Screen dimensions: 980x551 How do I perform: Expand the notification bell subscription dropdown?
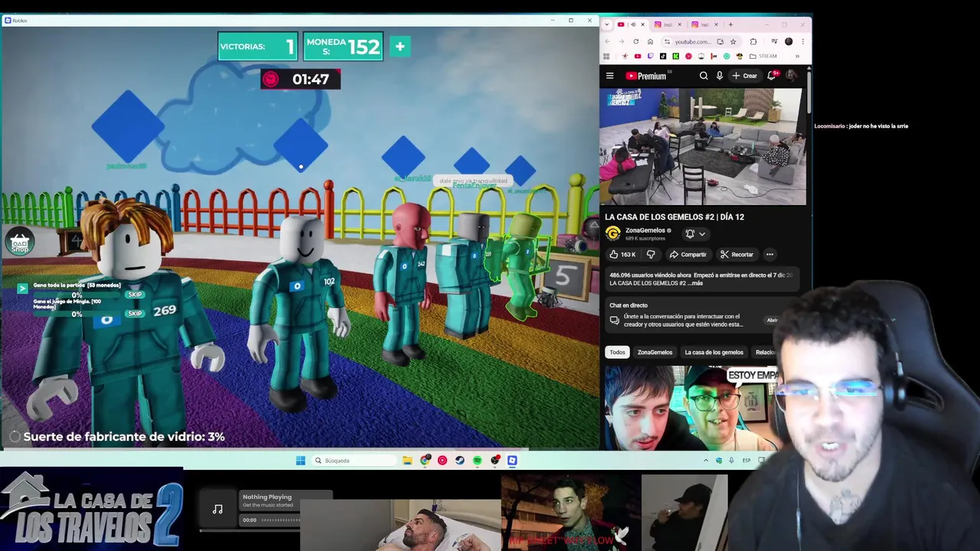click(695, 233)
